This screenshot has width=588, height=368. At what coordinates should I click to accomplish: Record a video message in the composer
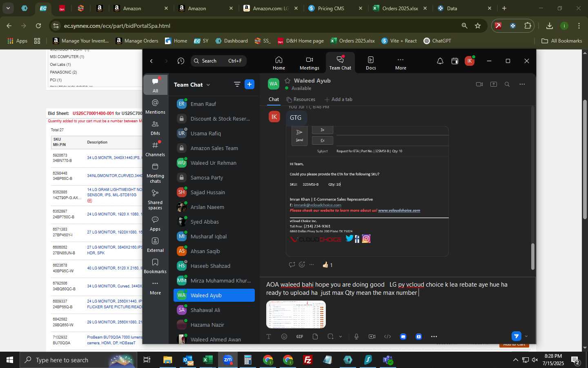point(372,337)
